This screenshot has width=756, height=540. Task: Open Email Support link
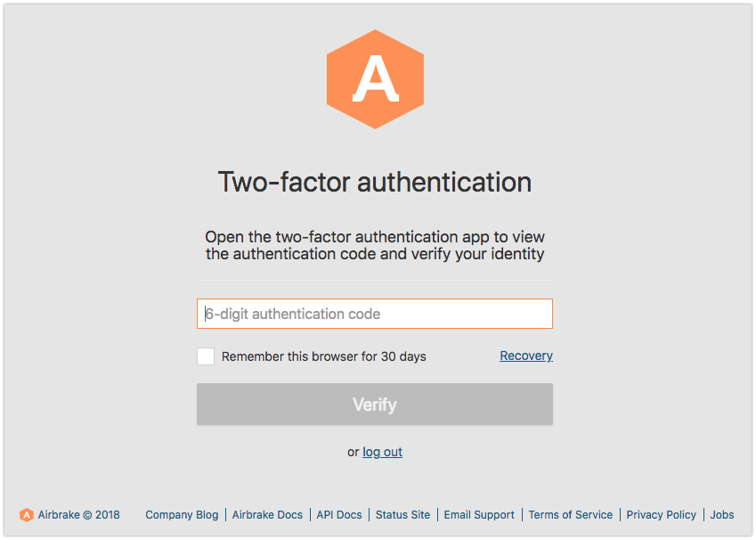click(x=479, y=515)
